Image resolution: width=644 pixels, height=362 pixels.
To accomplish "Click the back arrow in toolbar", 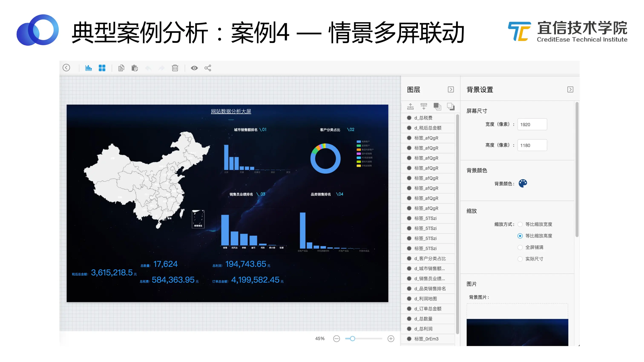I will 66,68.
